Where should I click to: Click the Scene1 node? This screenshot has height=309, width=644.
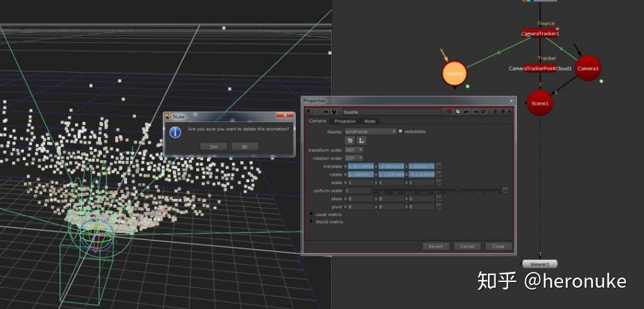pos(540,103)
